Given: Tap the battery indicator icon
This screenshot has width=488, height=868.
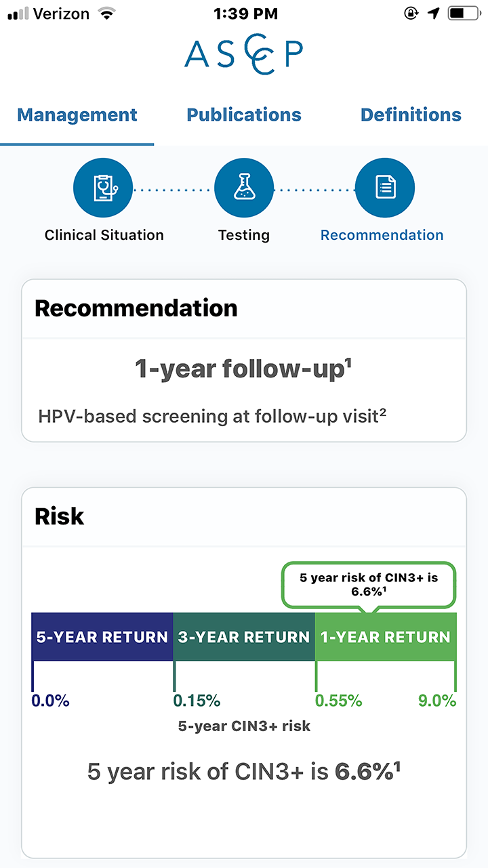Looking at the screenshot, I should (464, 13).
